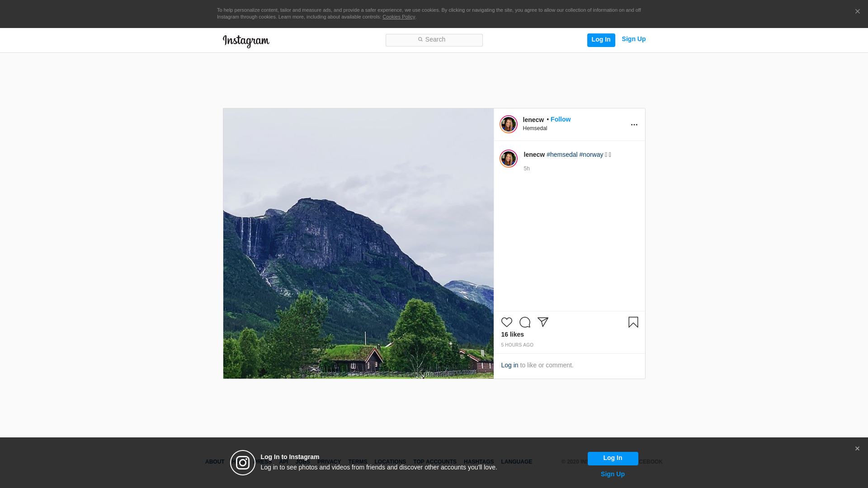
Task: Open the #norway hashtag
Action: (x=591, y=155)
